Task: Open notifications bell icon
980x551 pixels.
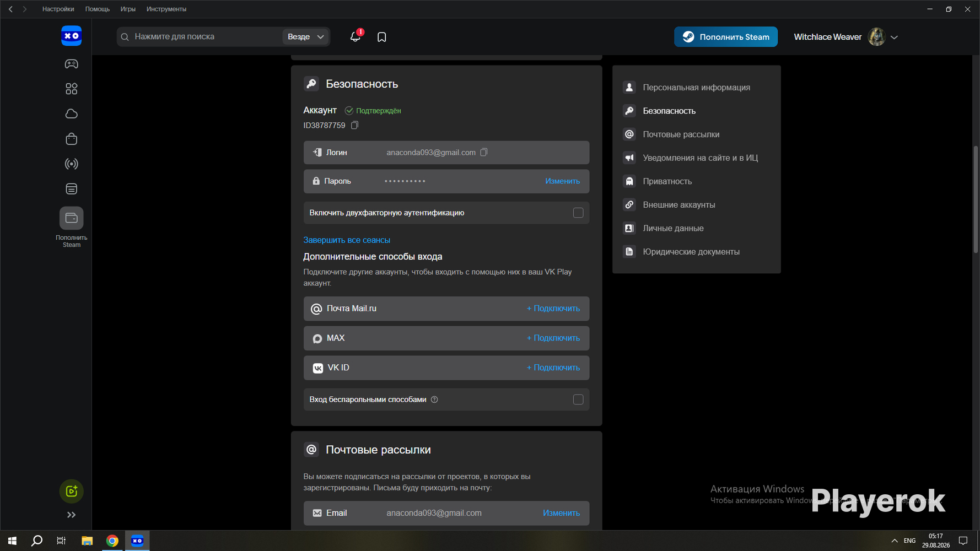Action: [356, 37]
